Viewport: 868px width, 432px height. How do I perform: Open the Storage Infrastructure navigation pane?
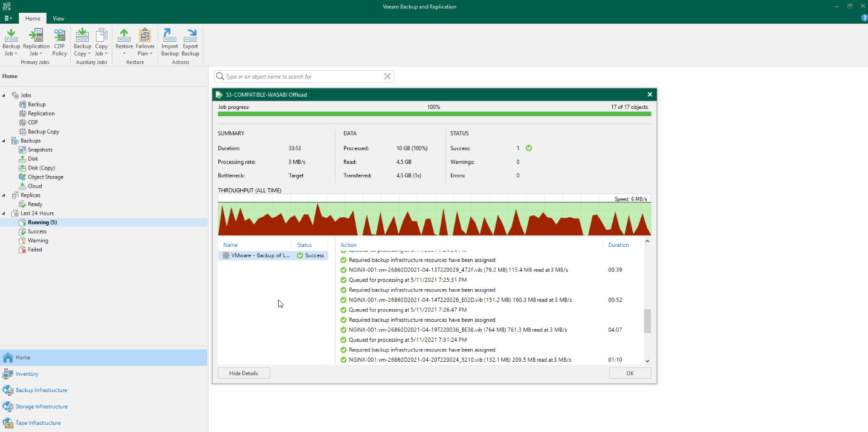[x=103, y=406]
